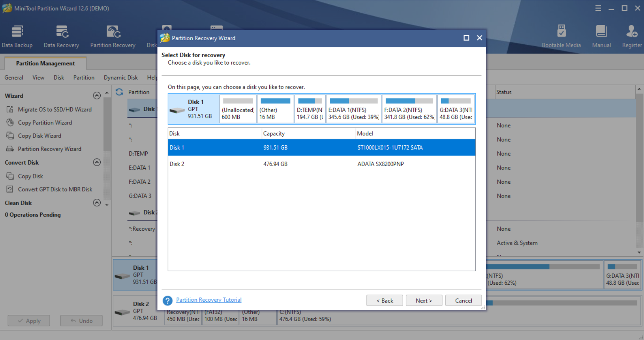This screenshot has height=340, width=644.
Task: Open the Partition menu
Action: tap(84, 77)
